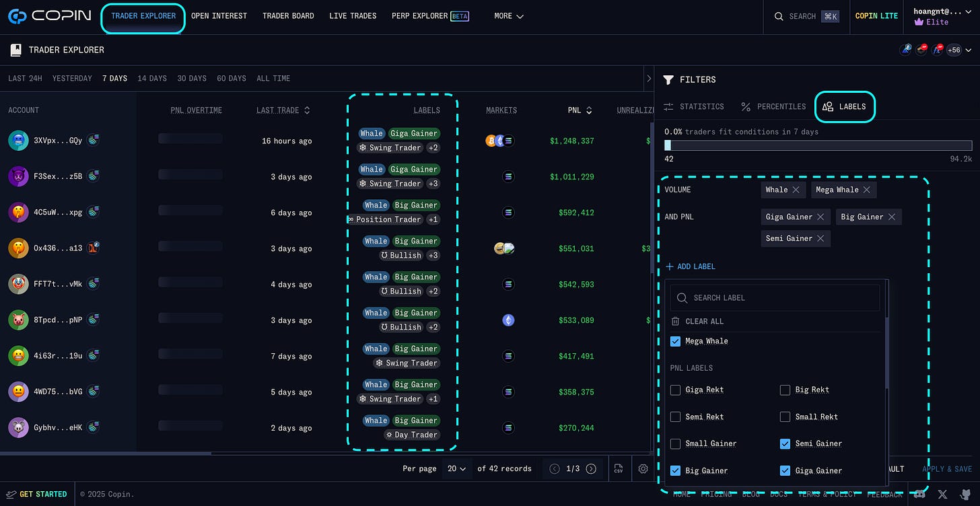Expand protocol list chevron beside +56
This screenshot has width=980, height=506.
coord(968,50)
